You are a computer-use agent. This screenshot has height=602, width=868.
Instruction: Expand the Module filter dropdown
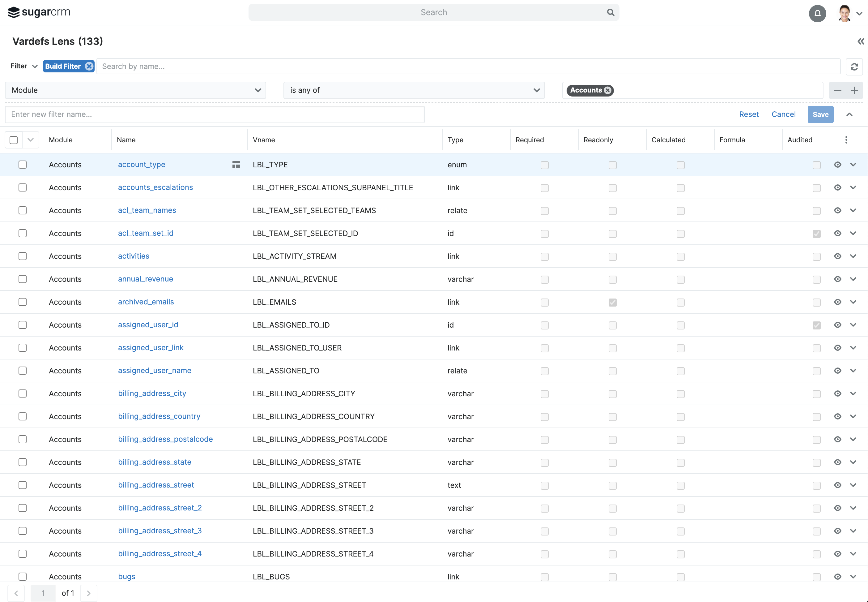click(x=257, y=90)
